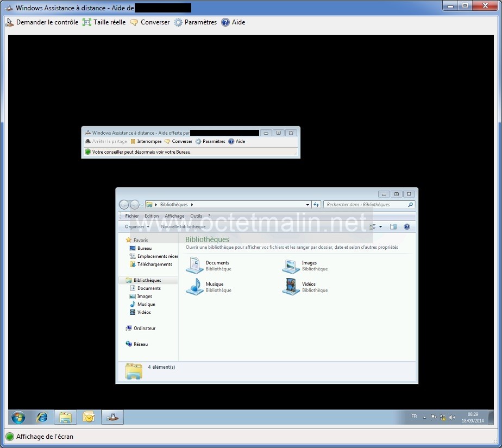Click Converser in the inner assistance window
Image resolution: width=502 pixels, height=448 pixels.
click(178, 141)
